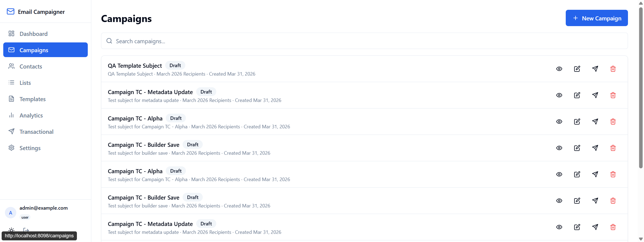Edit the second Campaign TC - Alpha entry
The height and width of the screenshot is (242, 644).
[577, 174]
